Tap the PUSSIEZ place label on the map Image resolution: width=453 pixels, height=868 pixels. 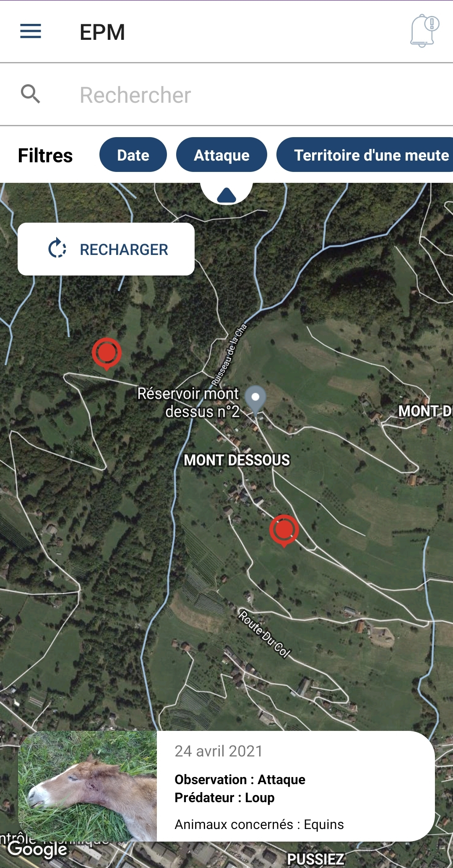pos(315,859)
